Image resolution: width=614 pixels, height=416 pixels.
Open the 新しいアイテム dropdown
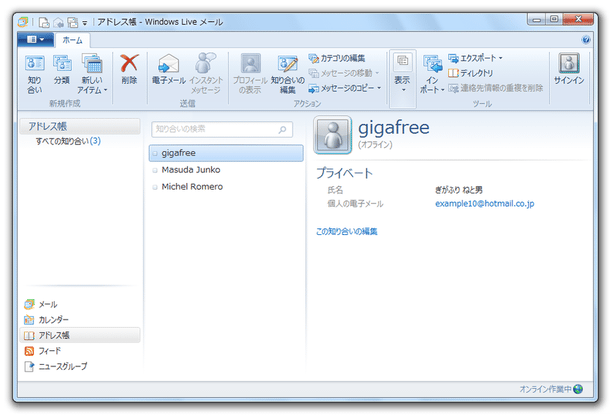(x=92, y=74)
